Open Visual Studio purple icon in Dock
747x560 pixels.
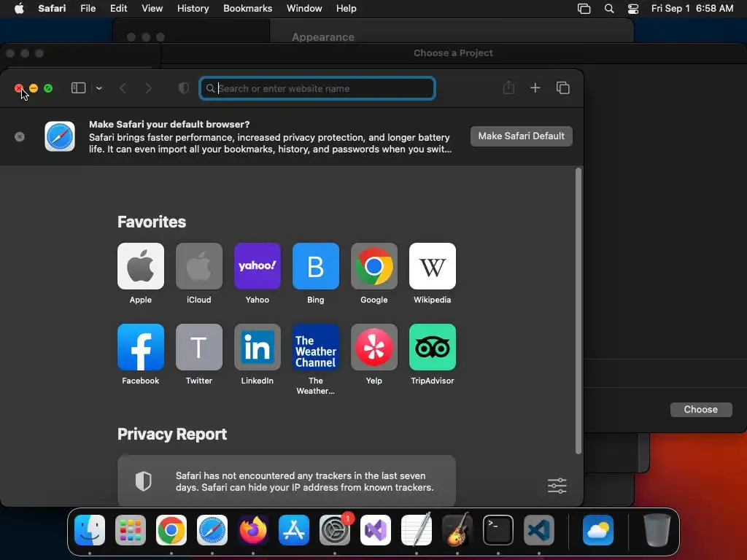(376, 530)
